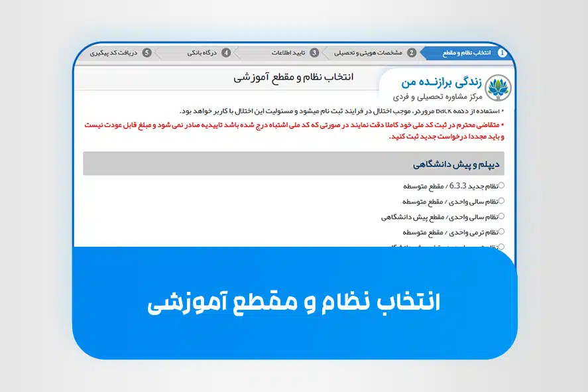Click the lotus logo of the counseling center
The image size is (588, 392).
pos(498,88)
